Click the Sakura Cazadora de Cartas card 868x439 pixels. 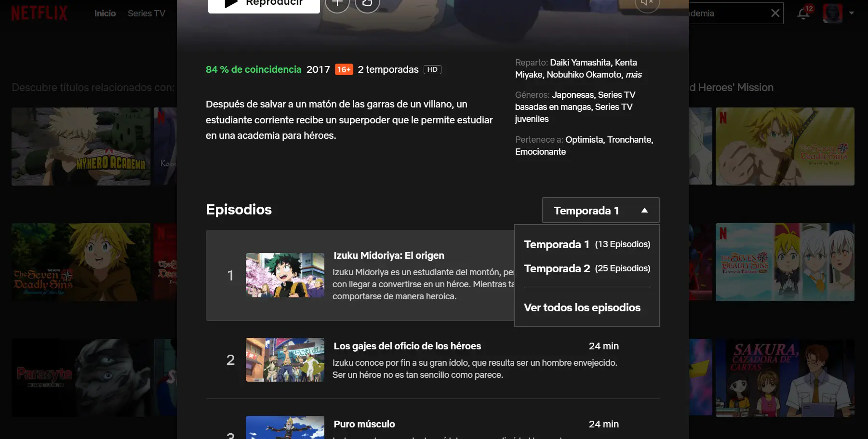(x=785, y=378)
